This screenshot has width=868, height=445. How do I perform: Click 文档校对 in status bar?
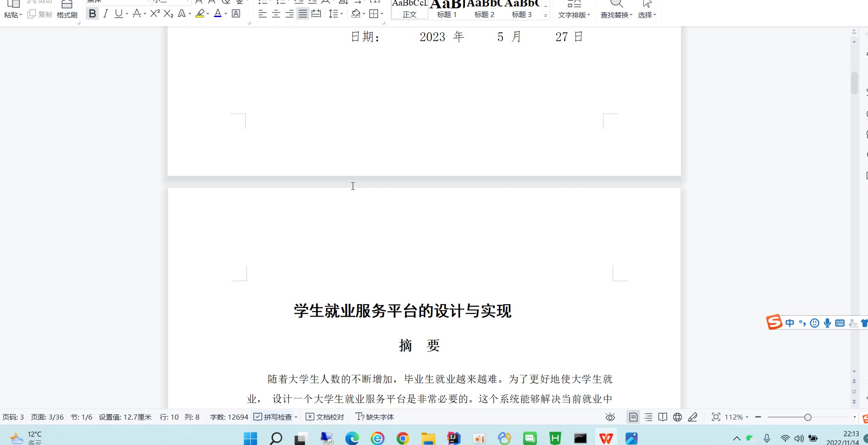[325, 417]
